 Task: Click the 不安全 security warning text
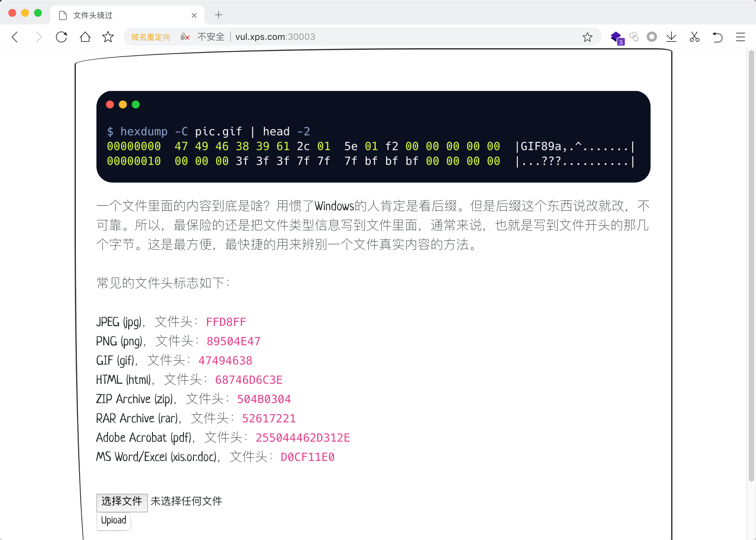[x=211, y=37]
